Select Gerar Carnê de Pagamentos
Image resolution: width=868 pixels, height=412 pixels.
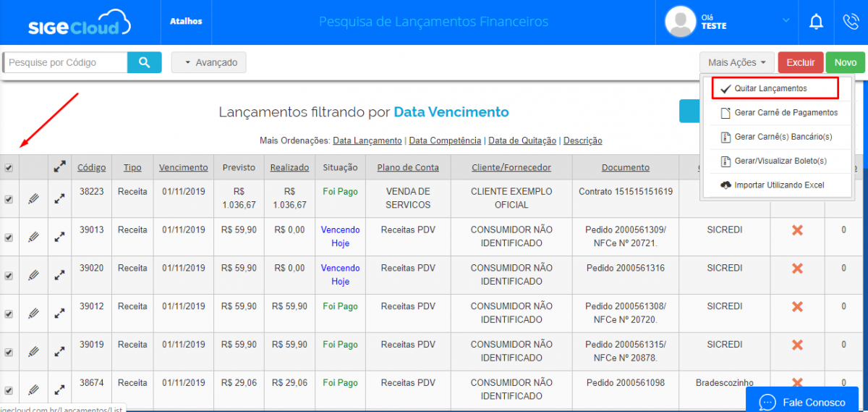tap(778, 113)
